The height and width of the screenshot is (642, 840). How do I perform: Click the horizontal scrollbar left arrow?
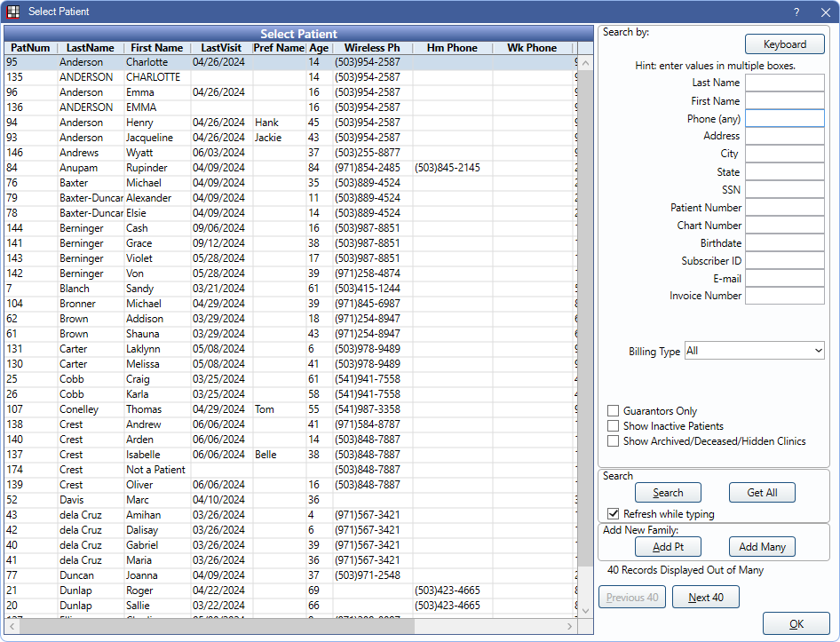click(12, 627)
